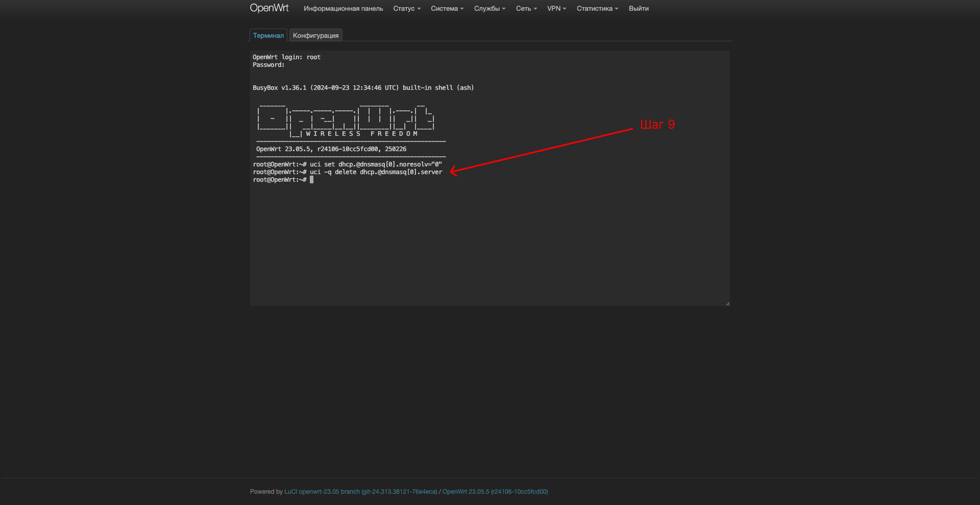Open Информационная панель menu item
The height and width of the screenshot is (505, 980).
coord(343,9)
